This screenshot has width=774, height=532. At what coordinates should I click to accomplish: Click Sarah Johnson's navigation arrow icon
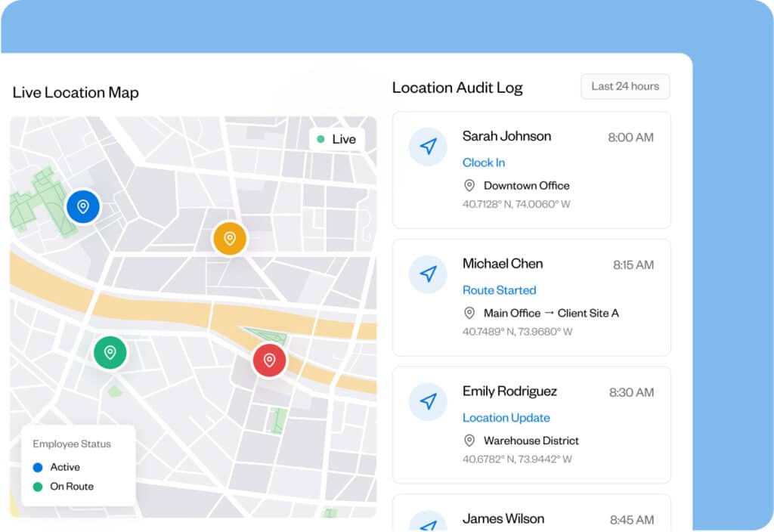pos(429,147)
